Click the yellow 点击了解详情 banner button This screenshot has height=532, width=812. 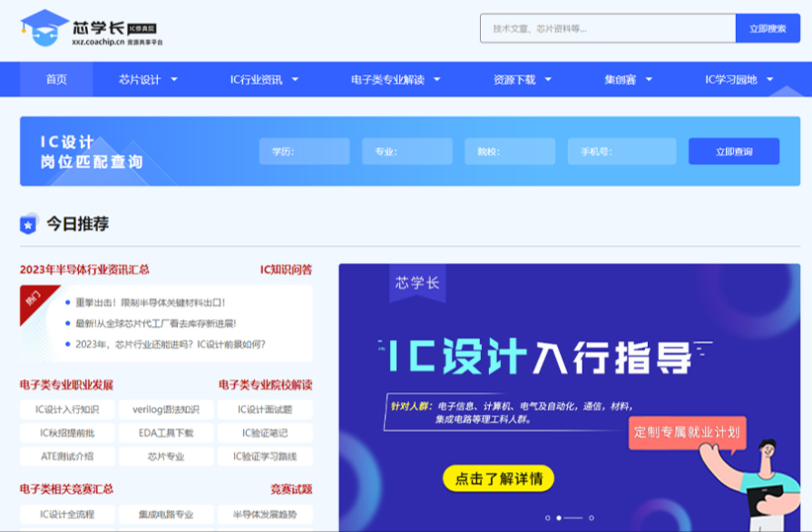[499, 478]
